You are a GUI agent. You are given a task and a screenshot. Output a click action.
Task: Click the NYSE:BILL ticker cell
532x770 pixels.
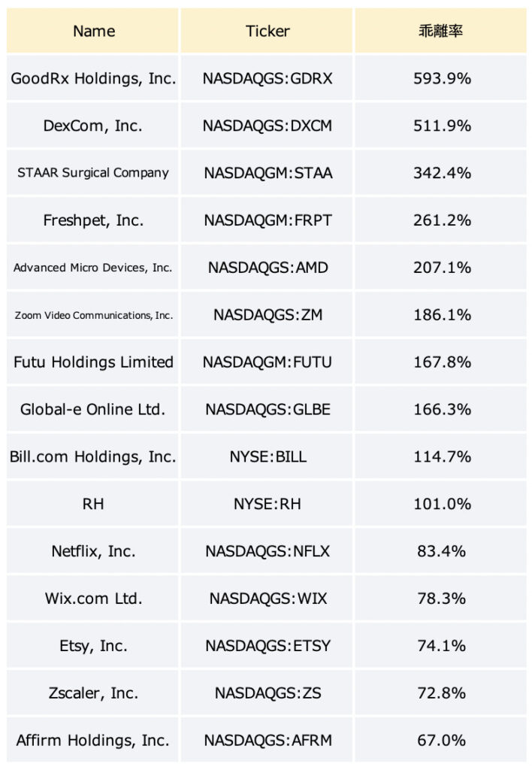(267, 456)
